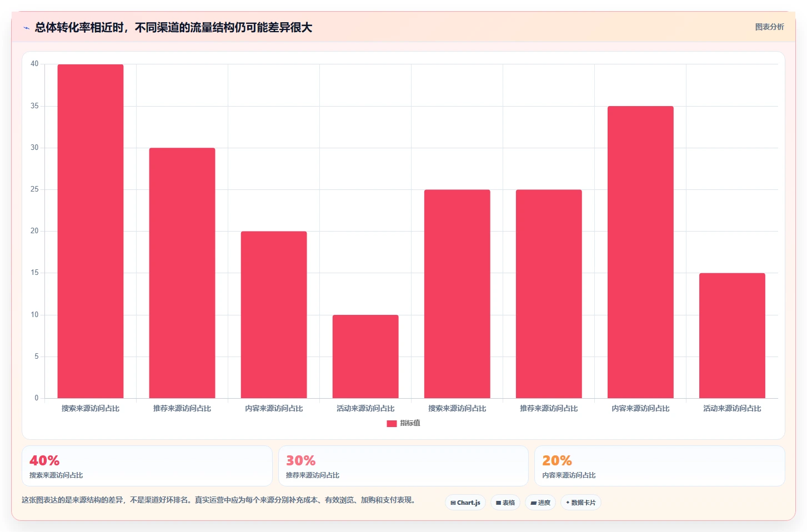Click the 推荐来源访问占比 bar with value 25

[549, 294]
